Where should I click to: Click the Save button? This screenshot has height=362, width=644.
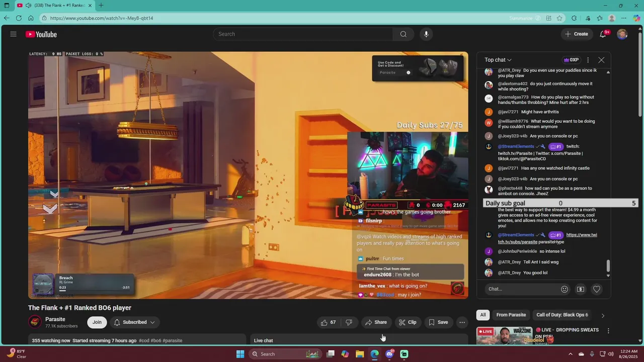coord(438,322)
